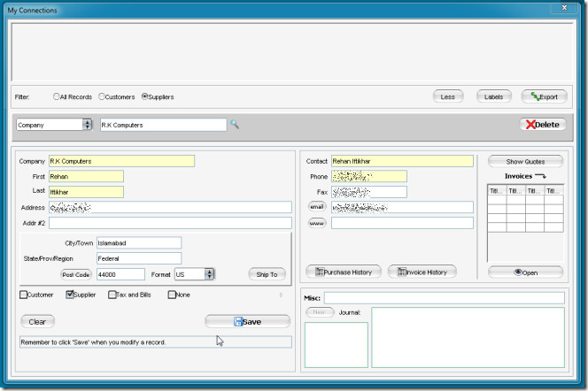Open the Company search field dropdown

pyautogui.click(x=87, y=125)
